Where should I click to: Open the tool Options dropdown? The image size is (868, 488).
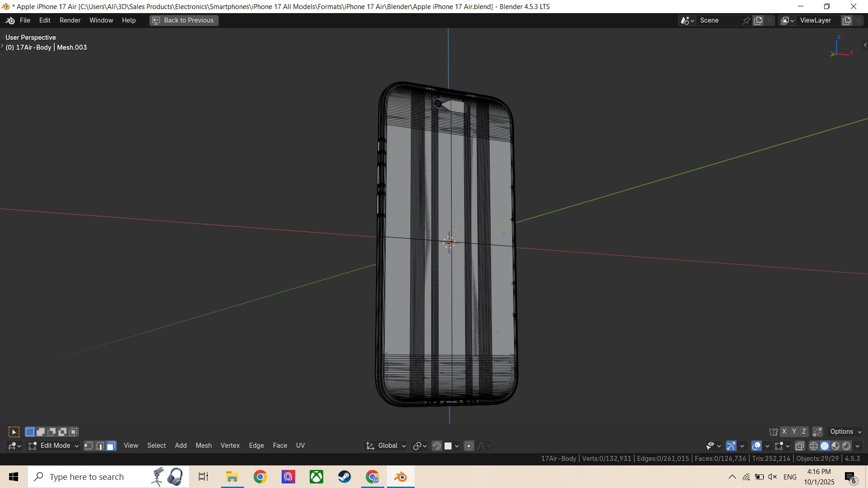[845, 432]
